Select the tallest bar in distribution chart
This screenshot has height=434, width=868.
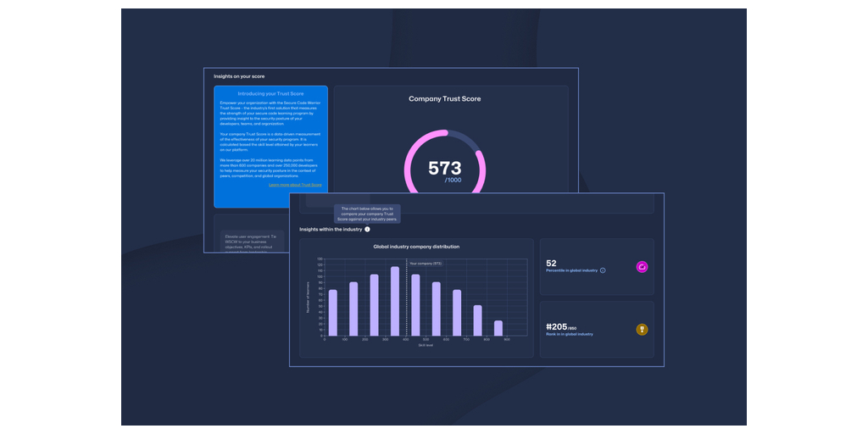(395, 301)
